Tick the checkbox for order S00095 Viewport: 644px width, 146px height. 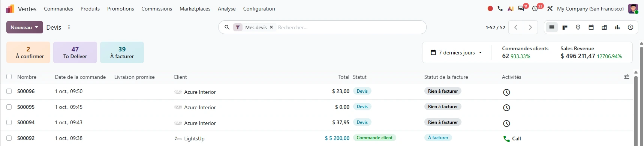[9, 107]
